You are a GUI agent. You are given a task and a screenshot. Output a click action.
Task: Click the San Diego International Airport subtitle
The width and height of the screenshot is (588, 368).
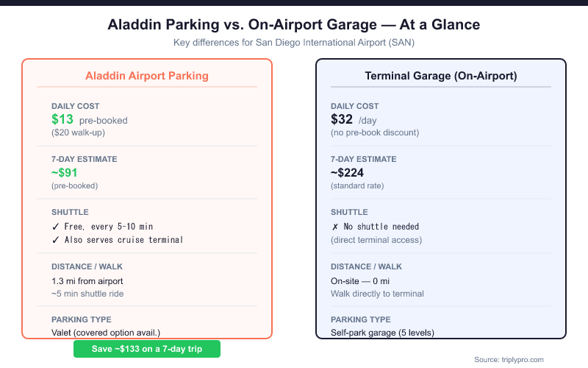point(294,42)
